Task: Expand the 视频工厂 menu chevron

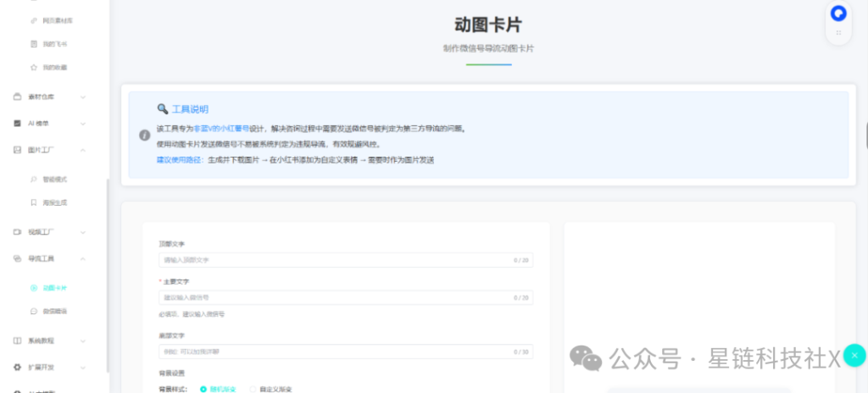Action: 83,232
